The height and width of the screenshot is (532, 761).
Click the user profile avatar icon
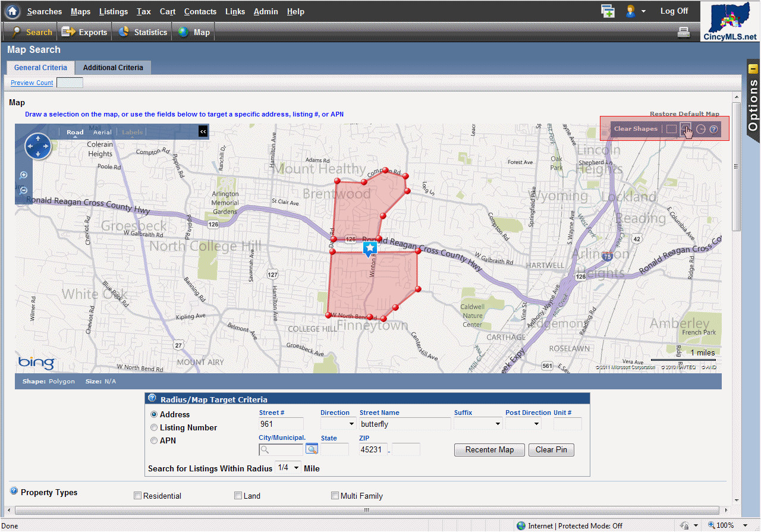coord(631,11)
